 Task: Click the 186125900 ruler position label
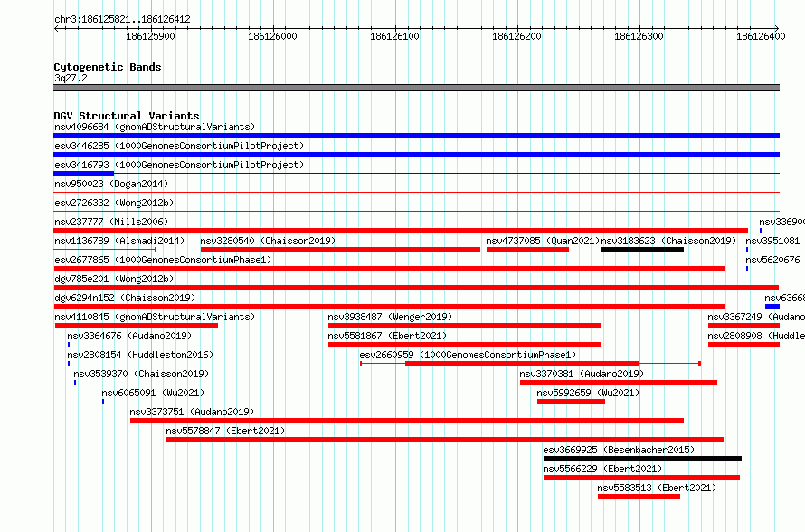pyautogui.click(x=150, y=36)
